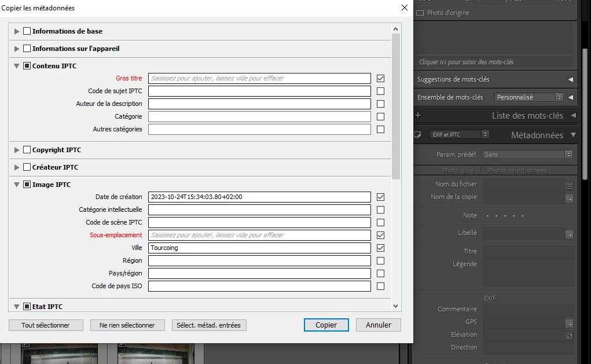
Task: Click the Ne rien sélectionner button
Action: pyautogui.click(x=127, y=325)
